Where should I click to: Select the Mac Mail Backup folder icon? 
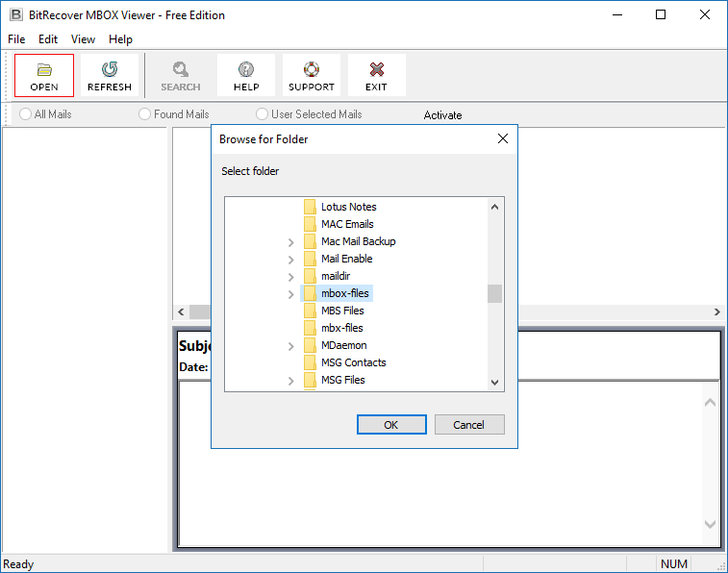click(x=310, y=241)
